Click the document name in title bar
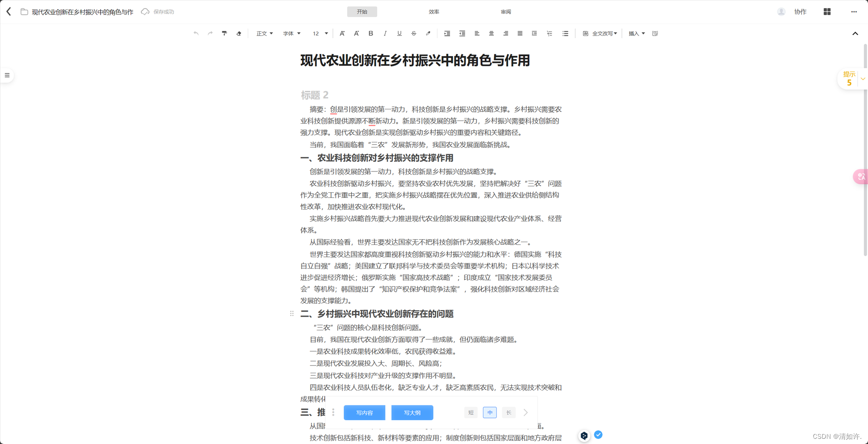The height and width of the screenshot is (444, 868). pyautogui.click(x=82, y=12)
